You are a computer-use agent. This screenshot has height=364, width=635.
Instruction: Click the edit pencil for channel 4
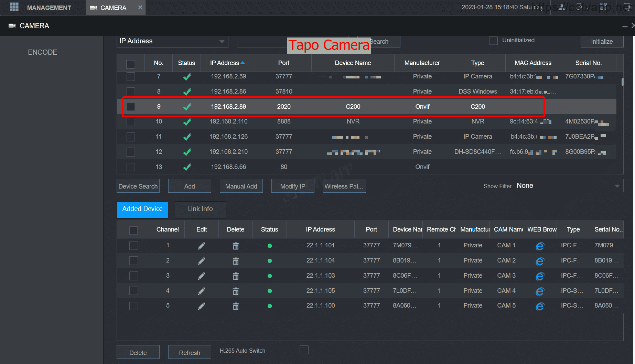click(202, 291)
